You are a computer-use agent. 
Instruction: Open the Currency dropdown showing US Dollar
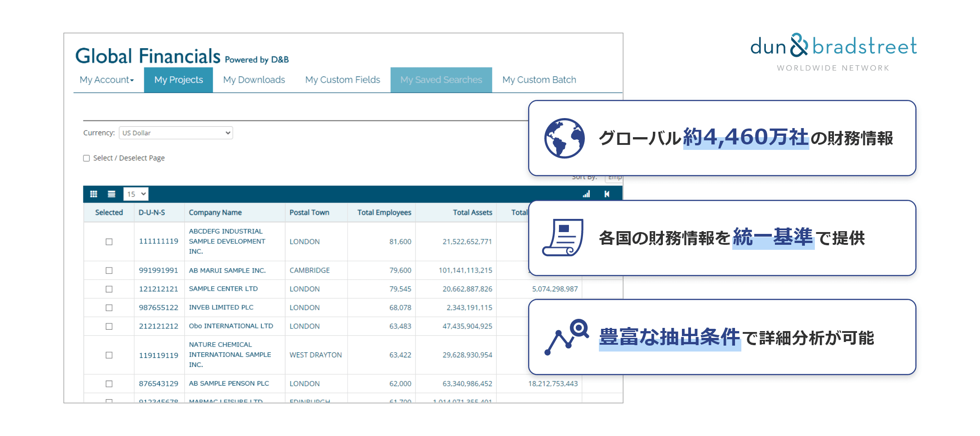pyautogui.click(x=175, y=133)
